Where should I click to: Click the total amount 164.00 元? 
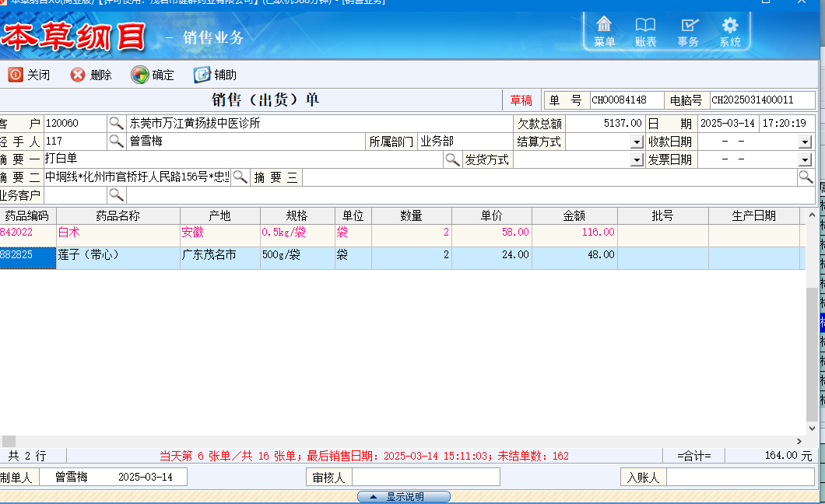point(788,456)
